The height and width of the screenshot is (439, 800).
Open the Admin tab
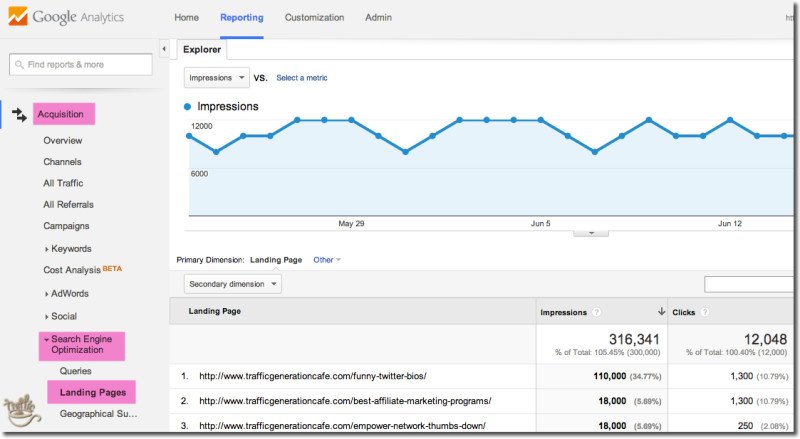[x=378, y=17]
